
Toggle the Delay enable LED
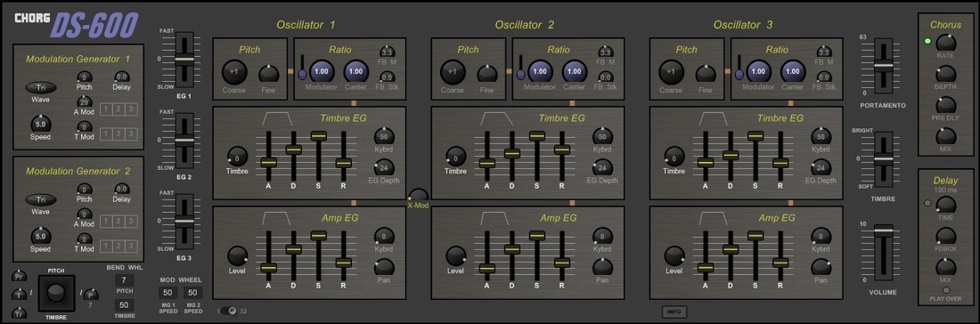(927, 203)
